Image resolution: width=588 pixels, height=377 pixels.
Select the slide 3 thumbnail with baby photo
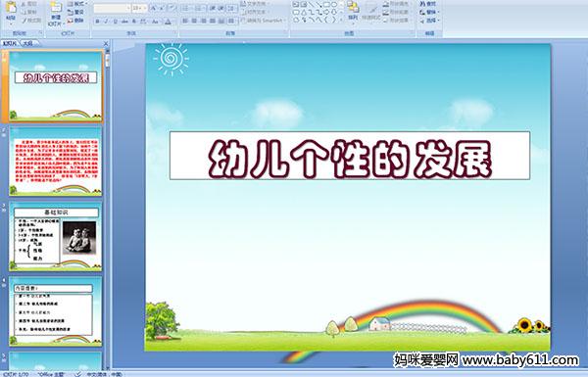click(x=55, y=236)
